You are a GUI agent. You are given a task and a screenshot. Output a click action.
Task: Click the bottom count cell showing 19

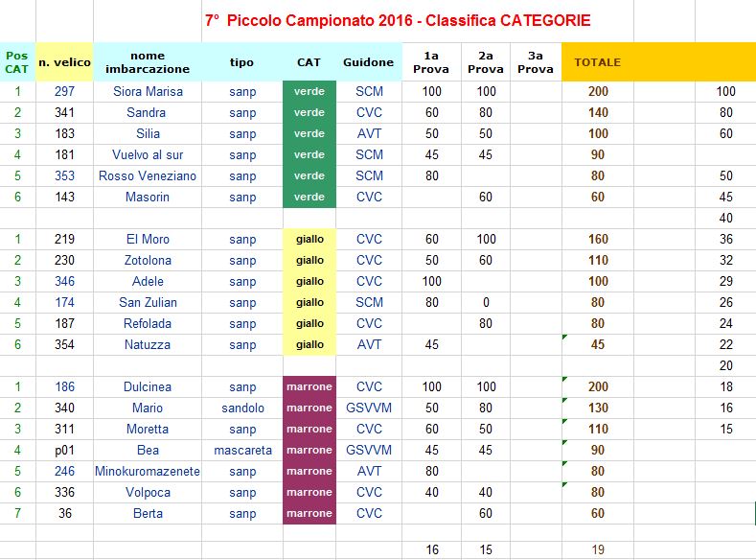pos(597,549)
